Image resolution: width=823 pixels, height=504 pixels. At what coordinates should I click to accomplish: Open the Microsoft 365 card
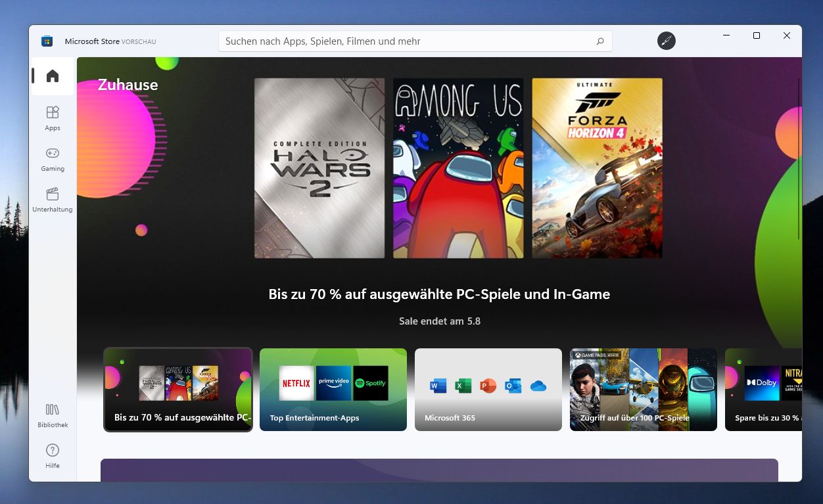[x=488, y=390]
